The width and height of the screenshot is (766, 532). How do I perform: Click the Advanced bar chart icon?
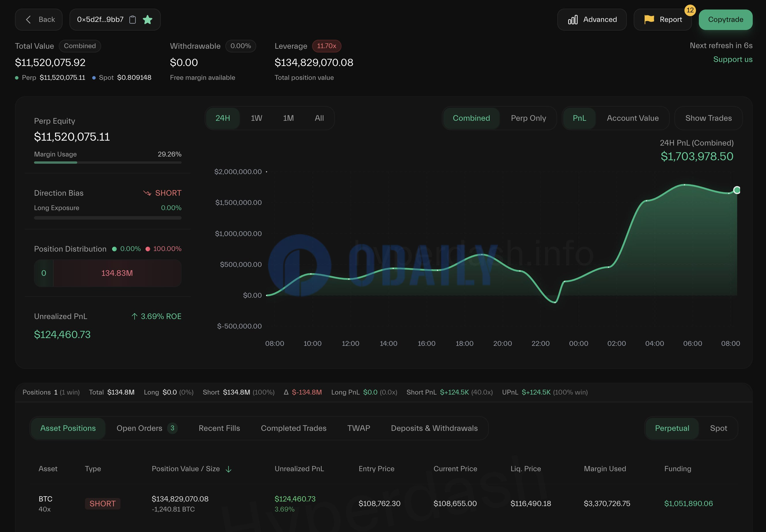(573, 20)
